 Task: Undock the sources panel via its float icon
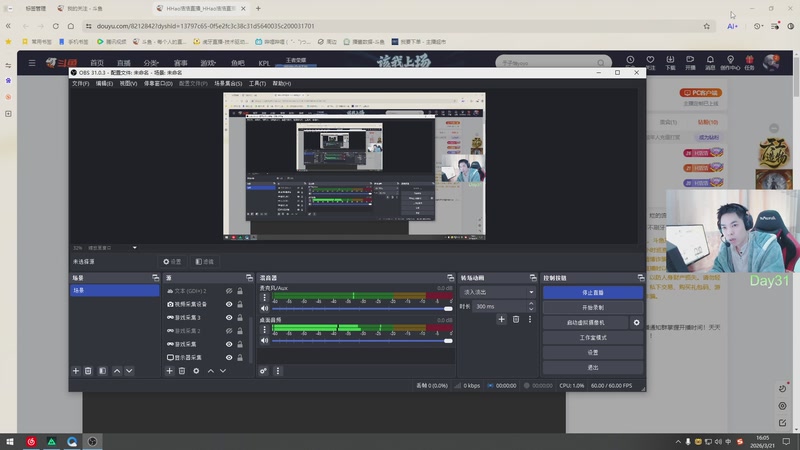click(x=249, y=278)
